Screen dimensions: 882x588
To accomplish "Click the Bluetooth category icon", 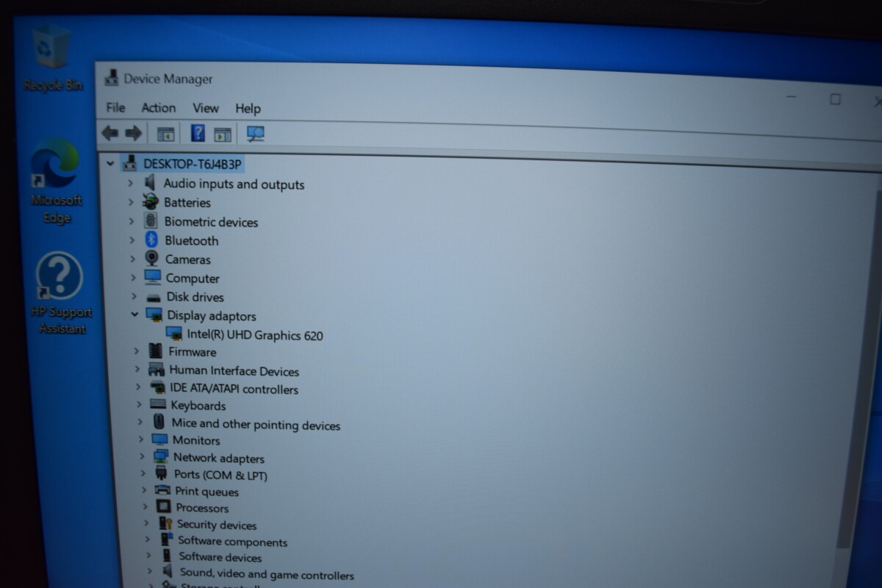I will tap(151, 240).
